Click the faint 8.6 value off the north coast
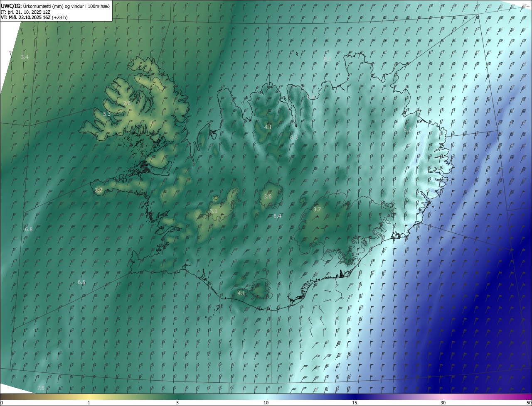The height and width of the screenshot is (406, 532). click(327, 59)
